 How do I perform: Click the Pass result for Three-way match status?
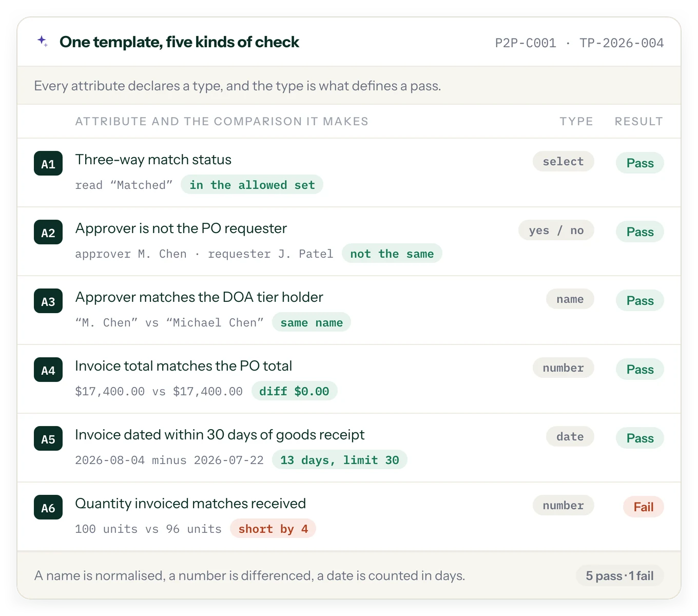640,163
